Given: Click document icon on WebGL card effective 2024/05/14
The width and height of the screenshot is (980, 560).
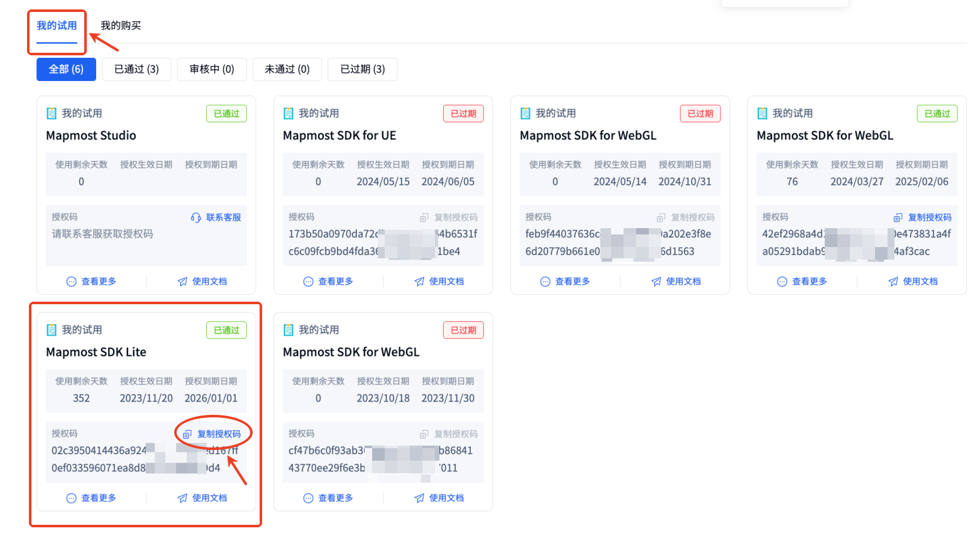Looking at the screenshot, I should 526,113.
